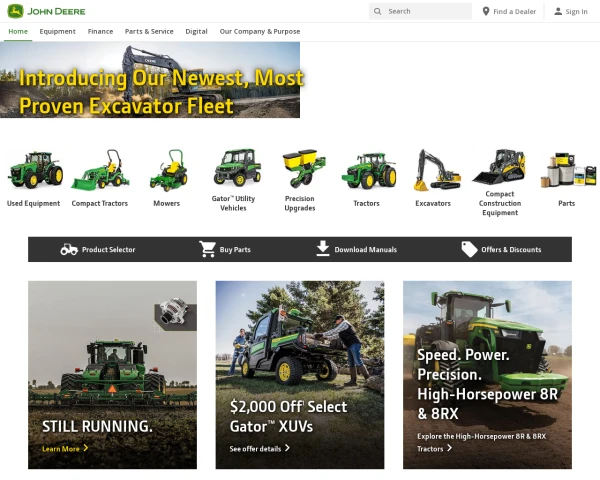Click the chevron after See offer details
Image resolution: width=600 pixels, height=480 pixels.
287,448
